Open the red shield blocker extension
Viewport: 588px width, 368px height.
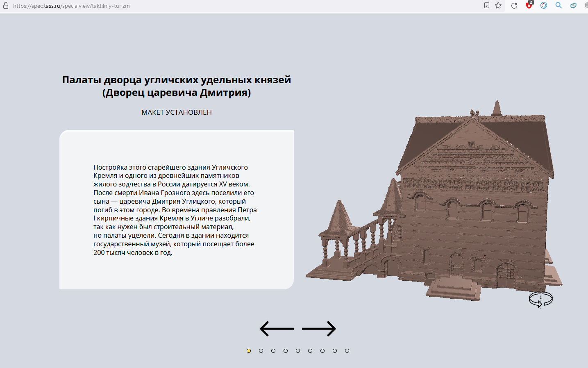point(529,5)
